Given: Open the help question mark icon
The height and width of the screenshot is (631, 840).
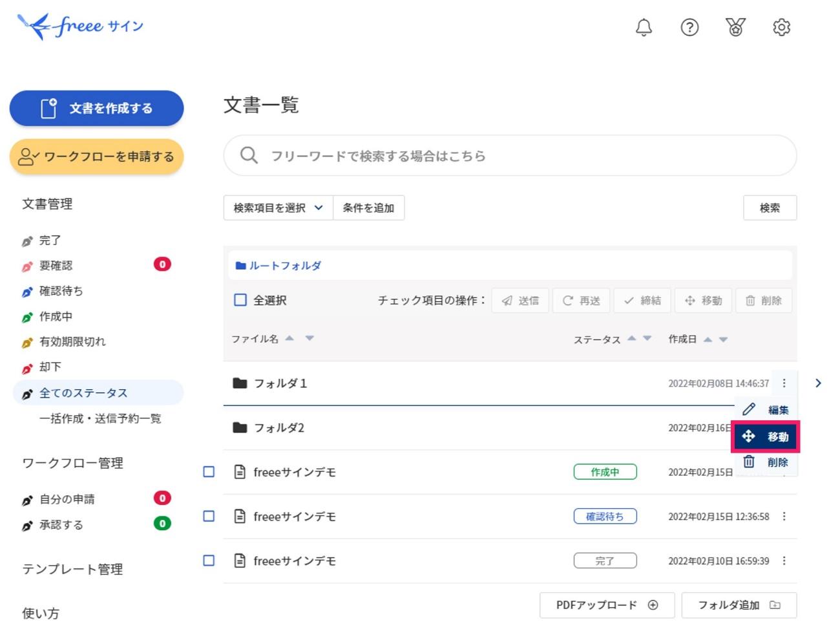Looking at the screenshot, I should [x=689, y=27].
